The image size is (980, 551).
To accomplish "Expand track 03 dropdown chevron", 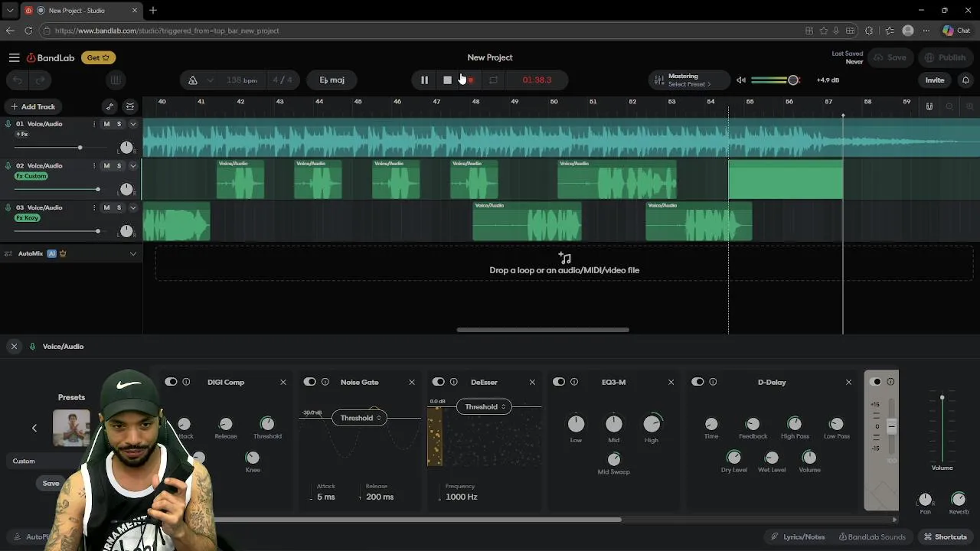I will click(132, 207).
